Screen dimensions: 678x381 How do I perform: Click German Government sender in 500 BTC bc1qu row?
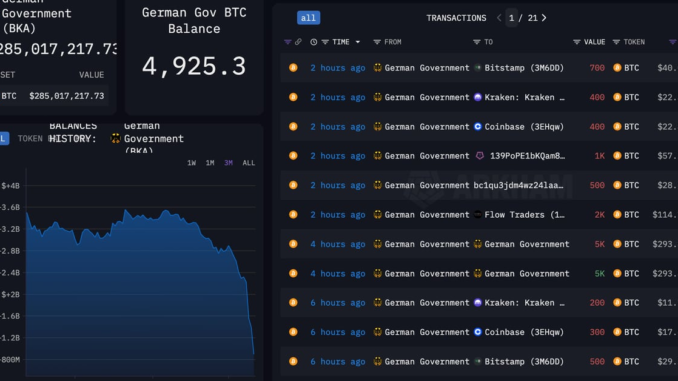click(x=427, y=185)
